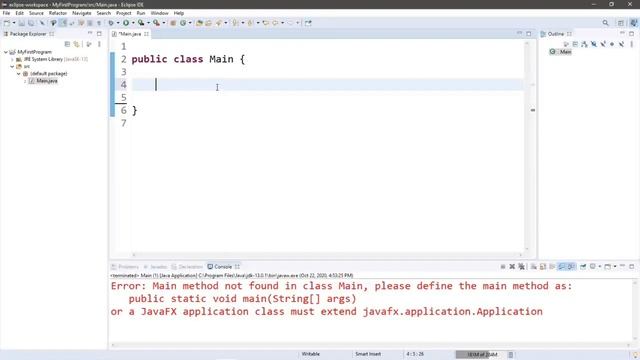Click the Pin Editor icon in toolbar

pyautogui.click(x=308, y=23)
